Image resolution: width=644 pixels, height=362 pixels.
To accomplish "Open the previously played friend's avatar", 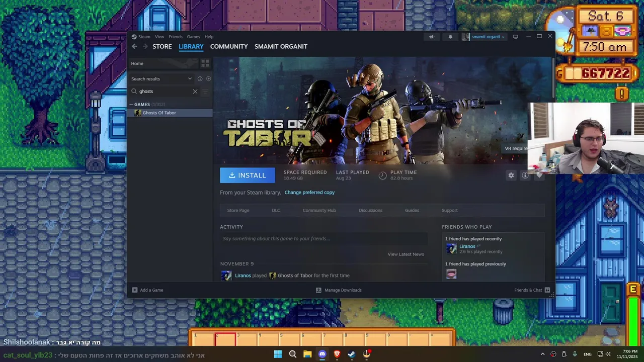I will pos(451,274).
